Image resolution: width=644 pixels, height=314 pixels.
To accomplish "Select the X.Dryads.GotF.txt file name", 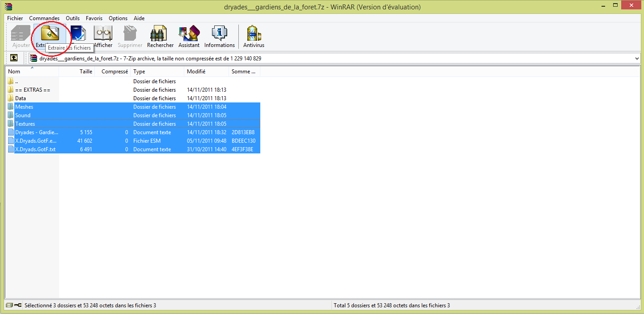I will pos(35,149).
